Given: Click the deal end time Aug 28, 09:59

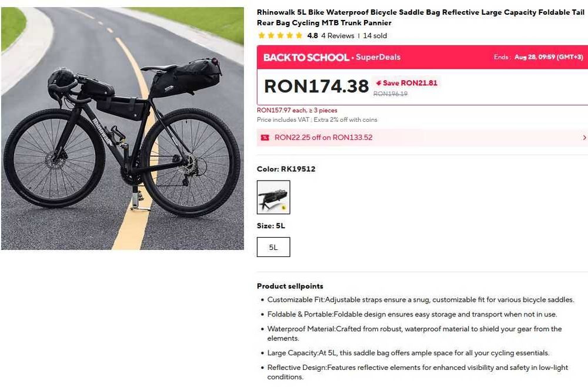Looking at the screenshot, I should click(549, 57).
